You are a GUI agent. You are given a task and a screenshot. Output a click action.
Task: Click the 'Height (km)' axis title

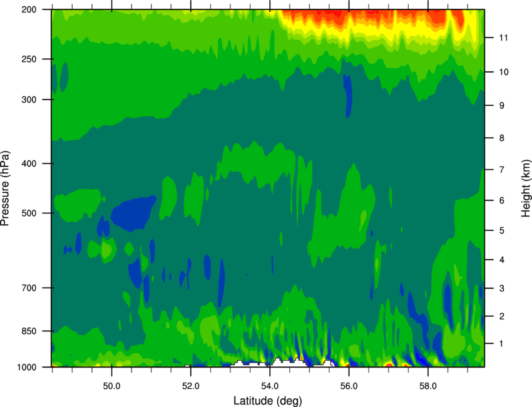tap(526, 188)
